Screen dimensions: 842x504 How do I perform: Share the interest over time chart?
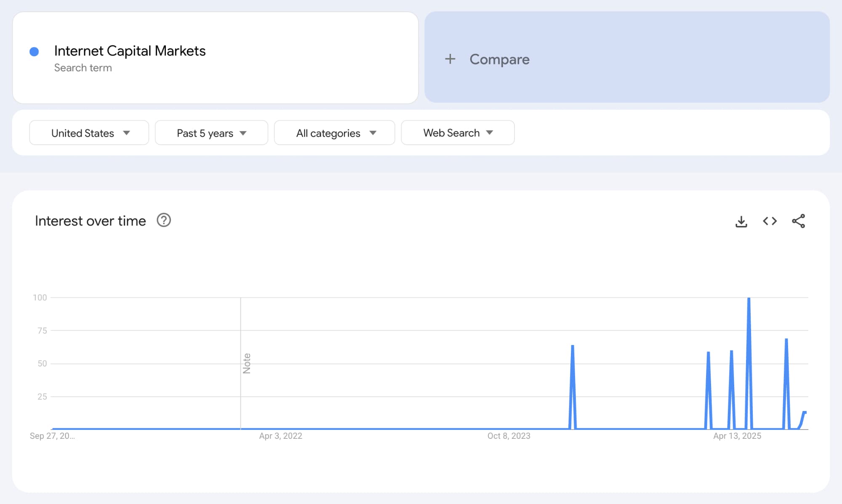798,221
